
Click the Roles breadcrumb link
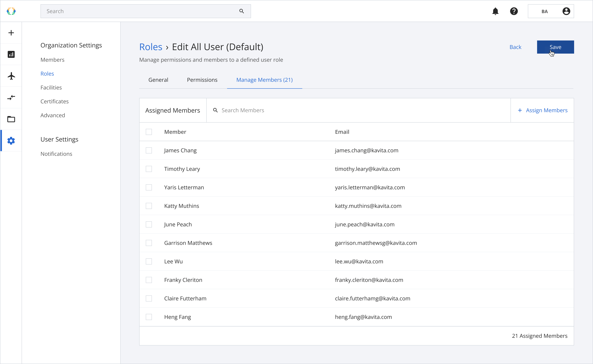coord(151,47)
